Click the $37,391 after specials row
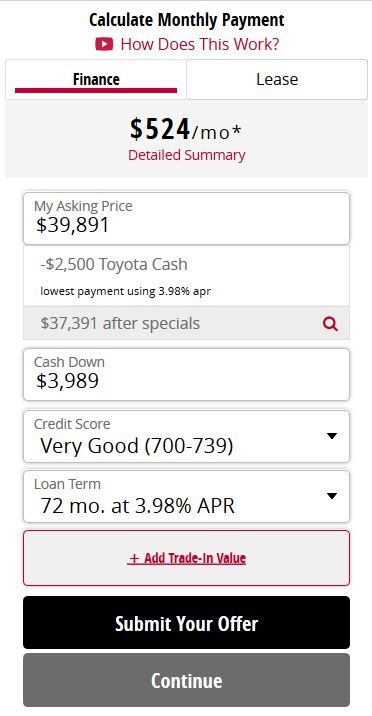Viewport: 372px width, 716px height. click(x=187, y=323)
